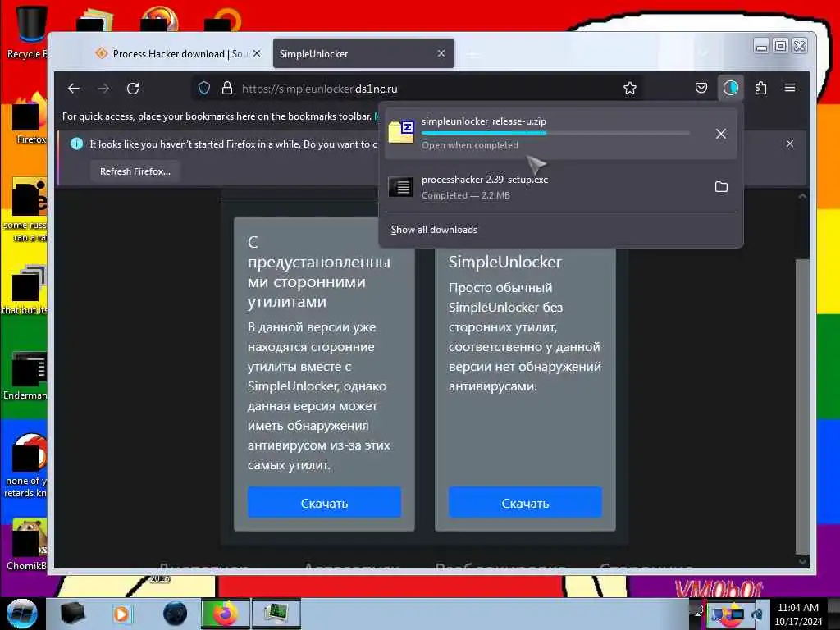Click Refresh Firefox button

click(135, 171)
